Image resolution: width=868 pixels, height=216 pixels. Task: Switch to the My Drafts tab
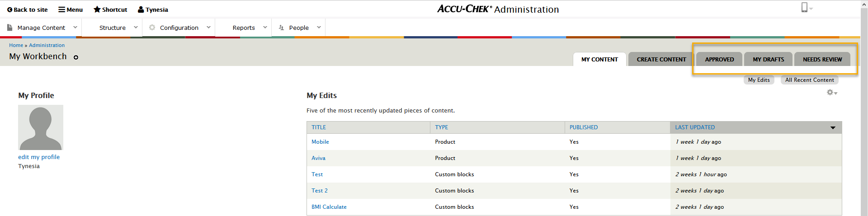click(768, 59)
